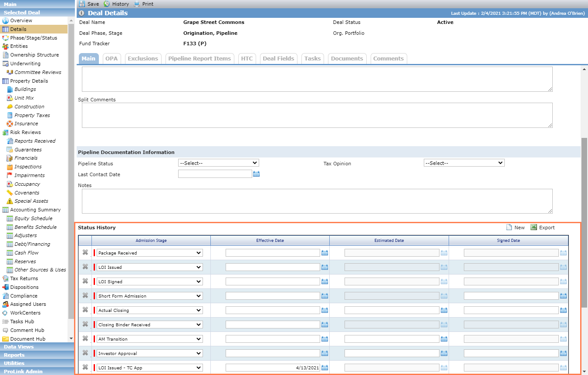Expand the Utilities section
Screen dimensions: 588x375
[x=37, y=363]
